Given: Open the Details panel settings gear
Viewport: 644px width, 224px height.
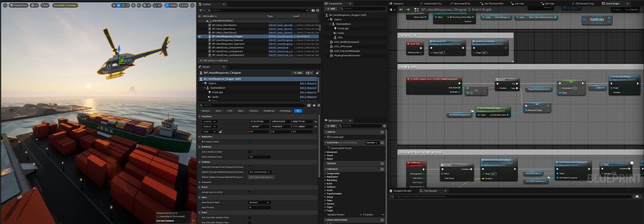Looking at the screenshot, I should click(319, 105).
